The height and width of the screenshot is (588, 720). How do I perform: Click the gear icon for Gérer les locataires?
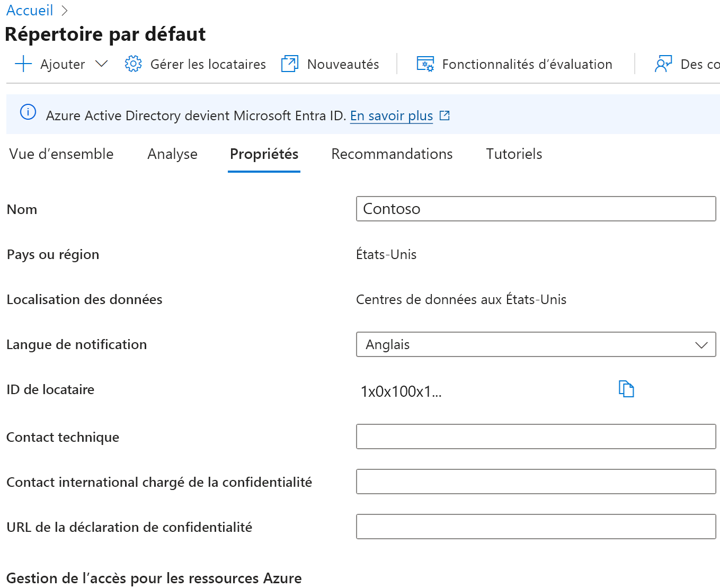coord(133,64)
